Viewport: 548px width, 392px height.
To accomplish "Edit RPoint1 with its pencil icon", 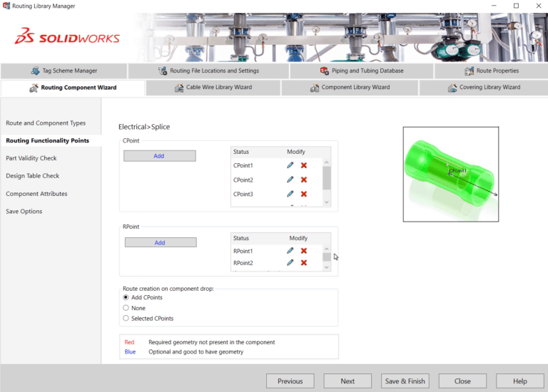I will pos(290,251).
